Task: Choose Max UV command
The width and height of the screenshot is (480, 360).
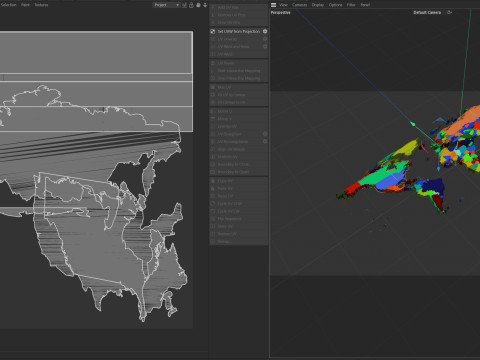Action: [x=239, y=87]
